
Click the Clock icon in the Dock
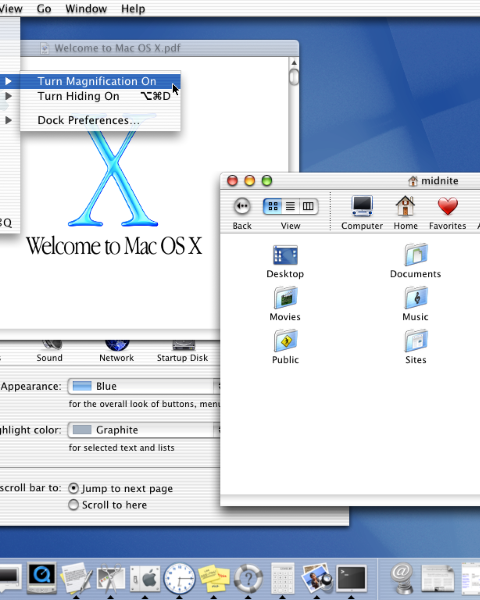coord(179,578)
